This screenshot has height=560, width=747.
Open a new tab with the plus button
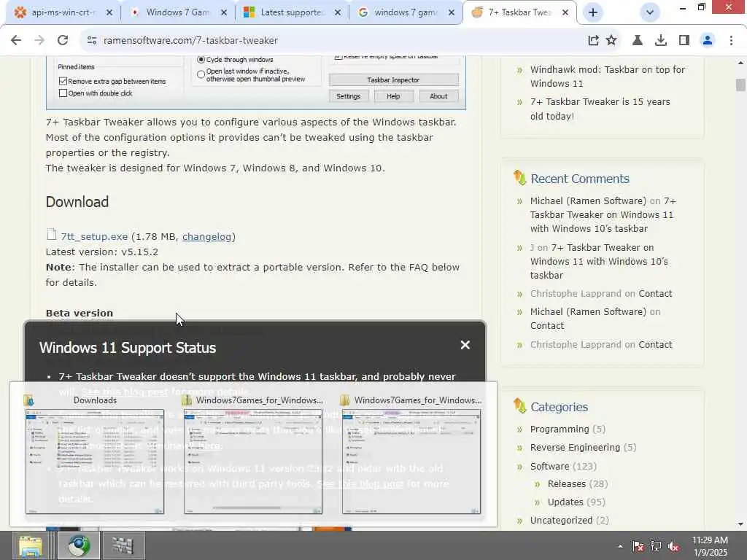pyautogui.click(x=593, y=12)
